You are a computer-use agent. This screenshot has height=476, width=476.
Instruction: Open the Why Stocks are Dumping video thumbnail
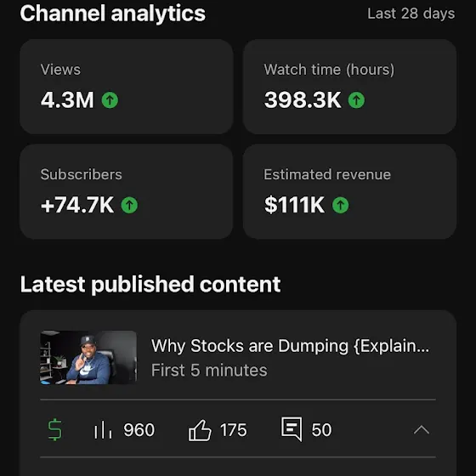pyautogui.click(x=88, y=358)
